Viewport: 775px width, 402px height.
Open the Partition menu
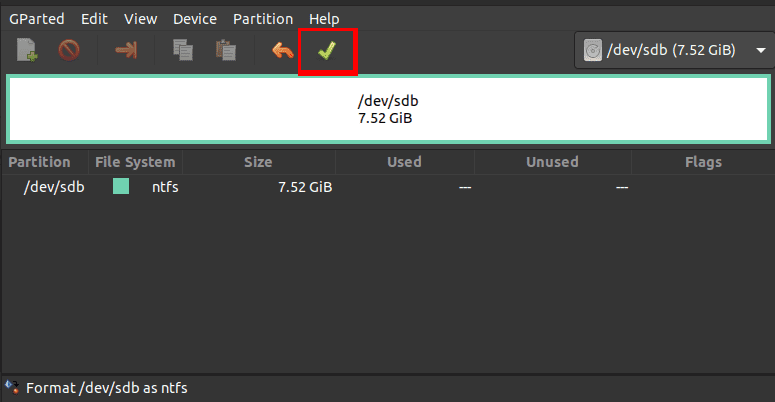263,19
